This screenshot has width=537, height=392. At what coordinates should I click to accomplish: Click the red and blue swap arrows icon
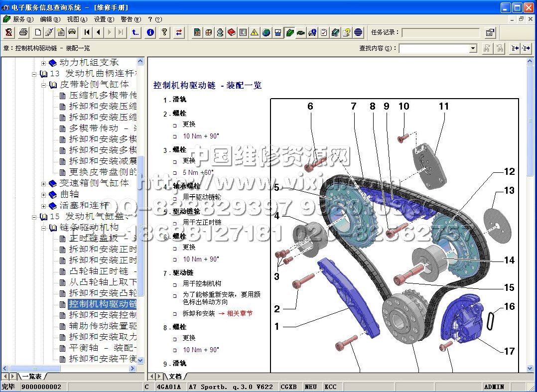point(179,33)
